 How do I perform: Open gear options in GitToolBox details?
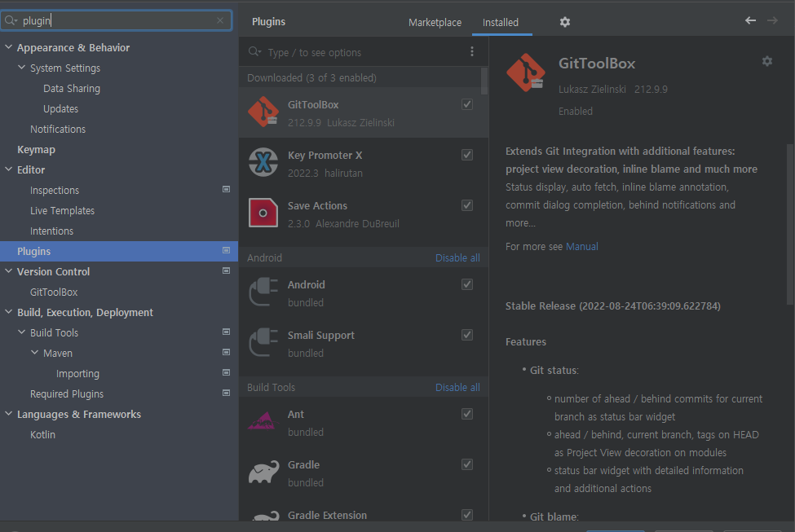coord(767,61)
